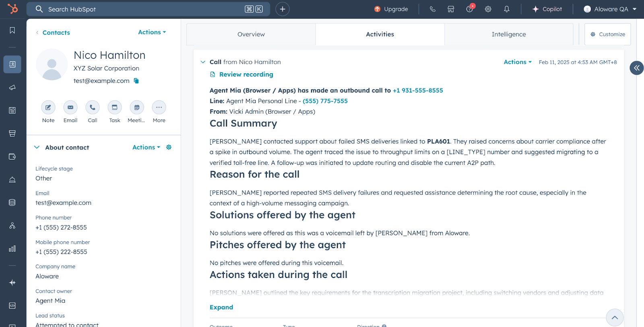Switch to the Intelligence tab
The image size is (644, 327).
tap(509, 34)
